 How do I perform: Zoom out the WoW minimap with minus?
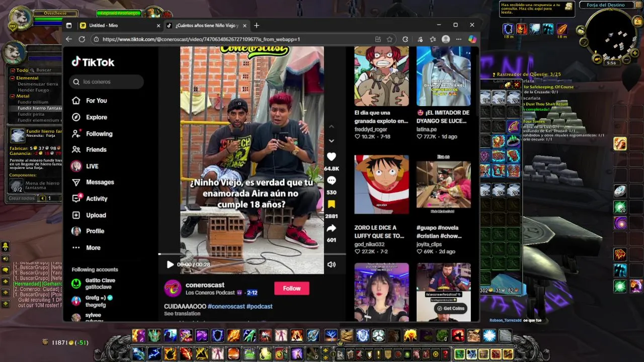(x=627, y=59)
